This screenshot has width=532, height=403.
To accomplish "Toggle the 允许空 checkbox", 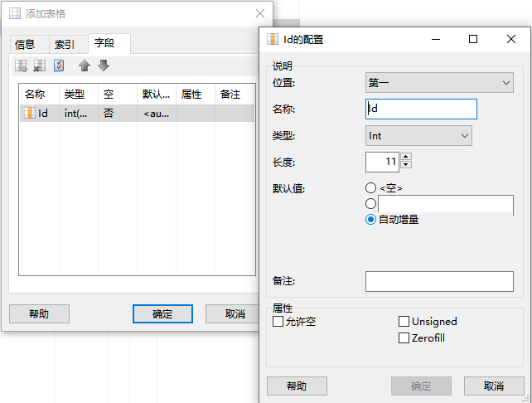I will point(278,321).
